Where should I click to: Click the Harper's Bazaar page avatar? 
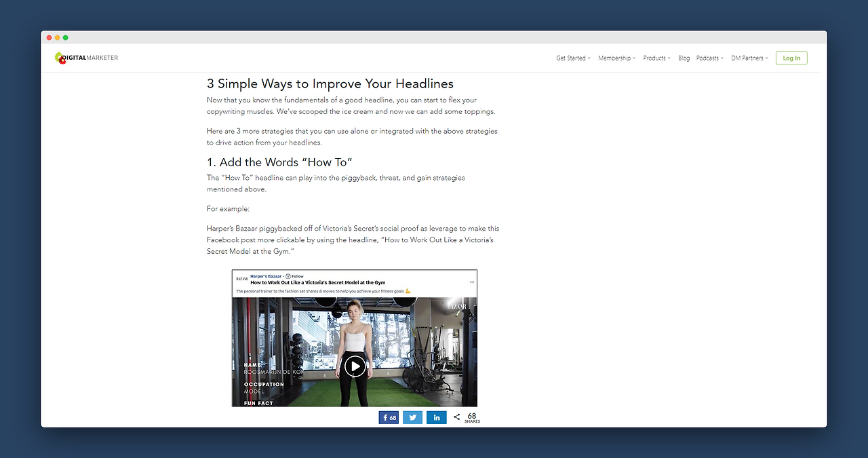241,279
